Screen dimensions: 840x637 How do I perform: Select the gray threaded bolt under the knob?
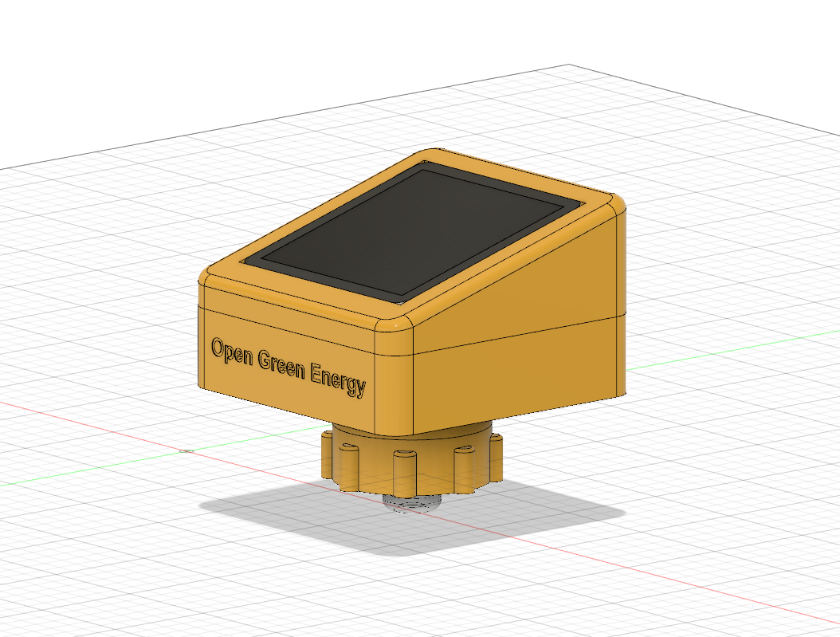tap(412, 502)
